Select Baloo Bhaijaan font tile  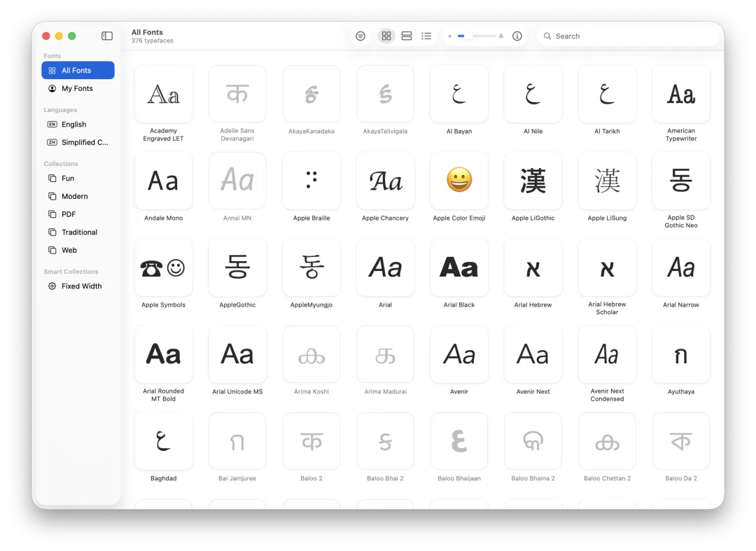point(459,442)
